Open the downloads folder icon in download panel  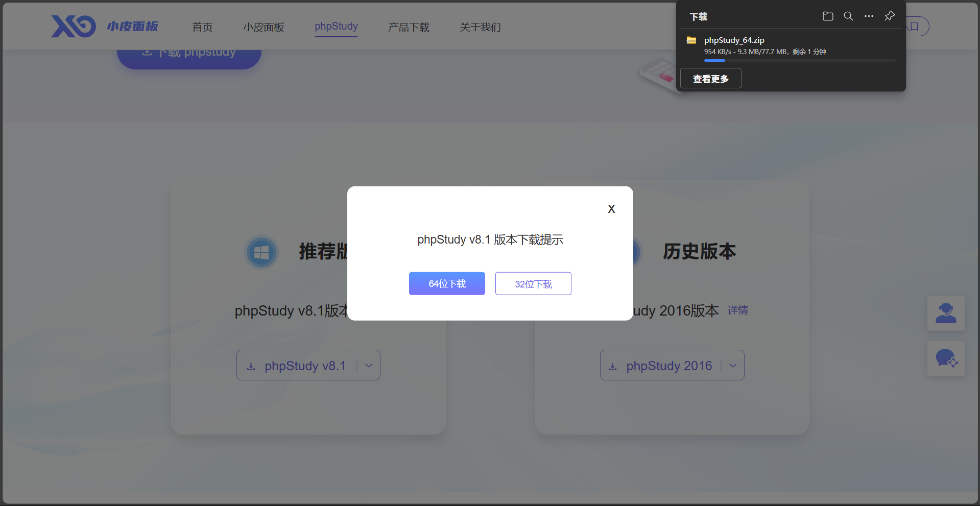pos(828,16)
